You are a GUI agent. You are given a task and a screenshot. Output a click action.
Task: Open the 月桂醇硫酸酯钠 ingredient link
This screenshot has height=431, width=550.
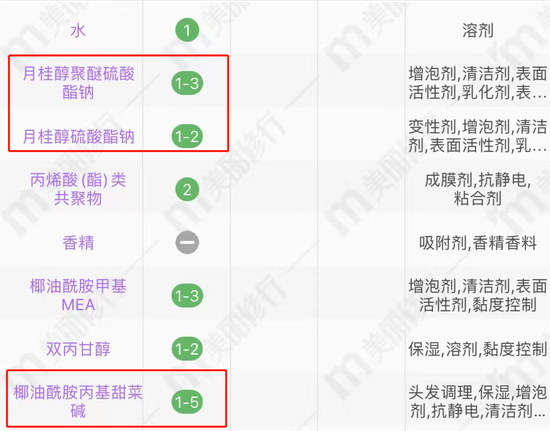coord(79,136)
